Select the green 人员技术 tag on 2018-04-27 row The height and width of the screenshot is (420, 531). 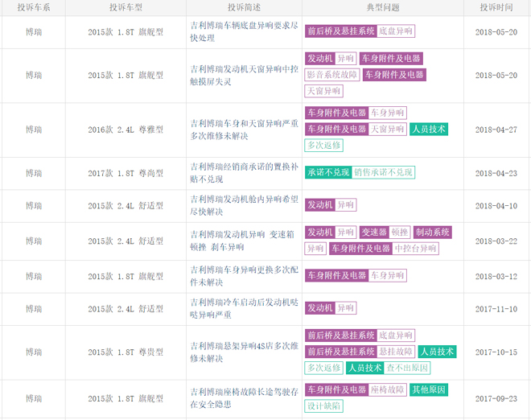pyautogui.click(x=429, y=129)
